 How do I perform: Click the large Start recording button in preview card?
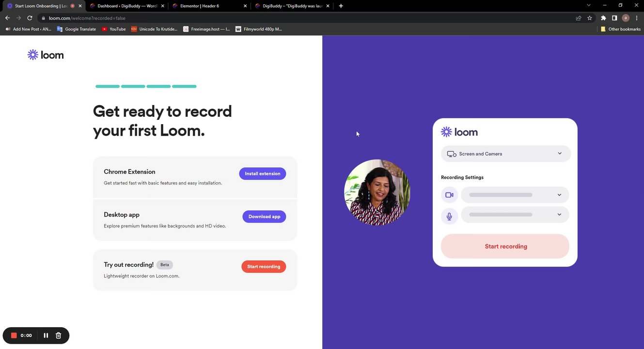tap(505, 246)
